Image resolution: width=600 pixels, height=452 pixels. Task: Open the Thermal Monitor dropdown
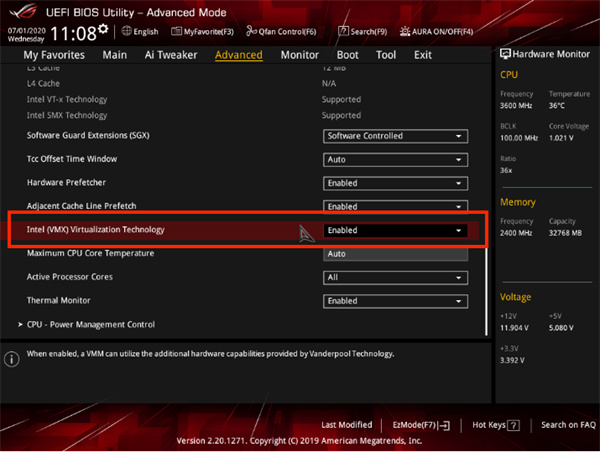click(x=396, y=301)
